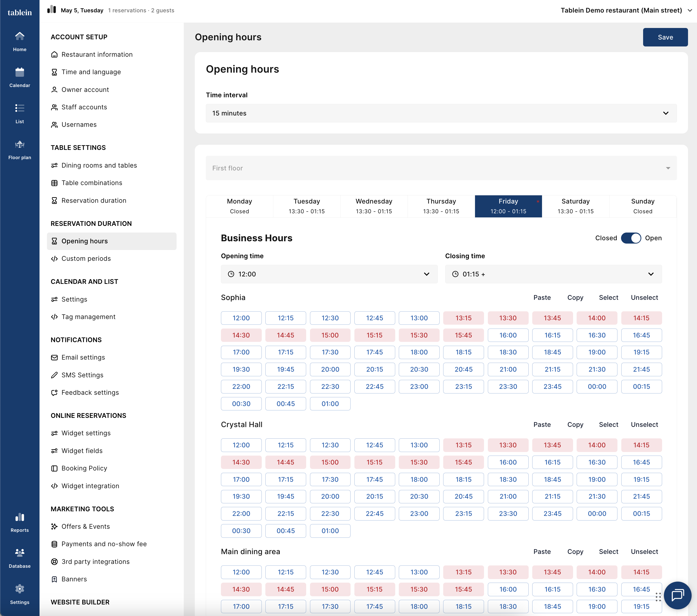Open the Time interval dropdown

coord(441,113)
